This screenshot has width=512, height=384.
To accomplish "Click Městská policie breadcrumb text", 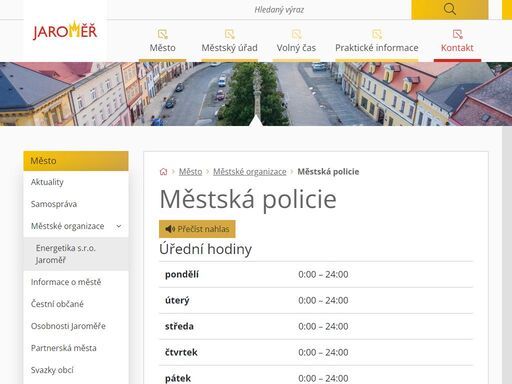I will pos(328,172).
